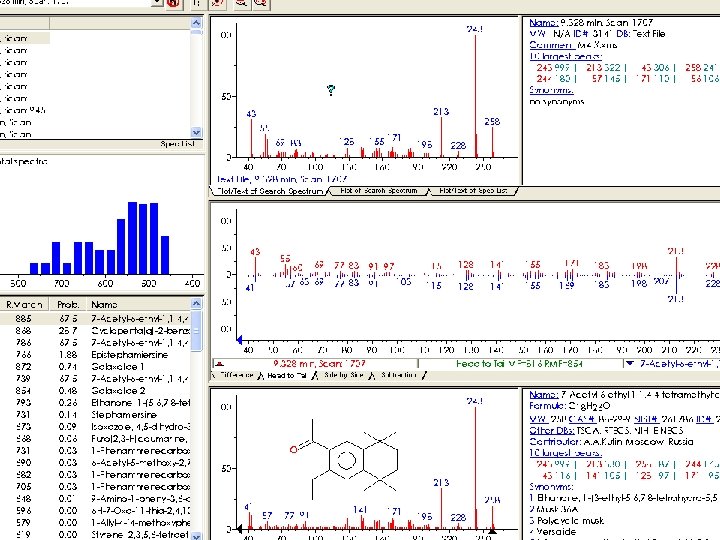The width and height of the screenshot is (720, 540).
Task: Sort hit list by R.Match column header
Action: click(x=24, y=304)
